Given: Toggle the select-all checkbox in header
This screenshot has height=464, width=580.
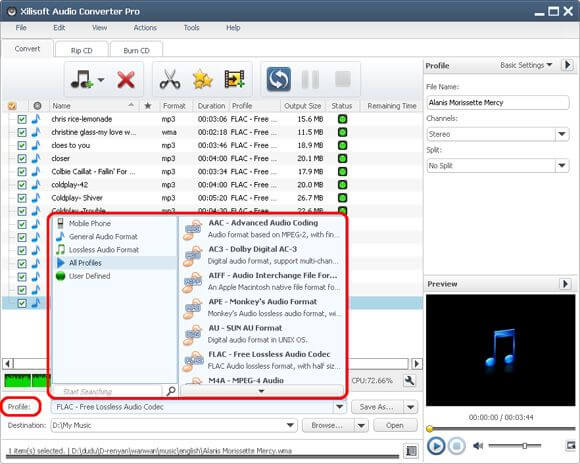Looking at the screenshot, I should tap(12, 106).
